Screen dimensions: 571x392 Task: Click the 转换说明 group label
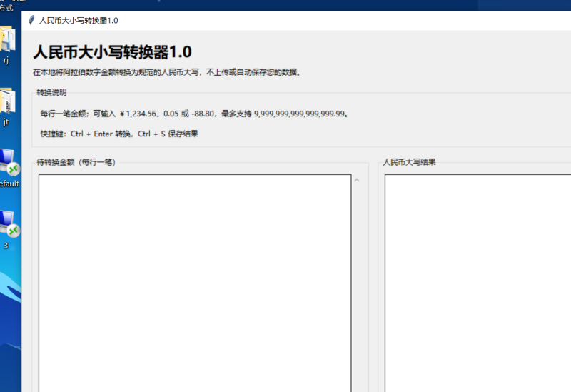(x=51, y=92)
